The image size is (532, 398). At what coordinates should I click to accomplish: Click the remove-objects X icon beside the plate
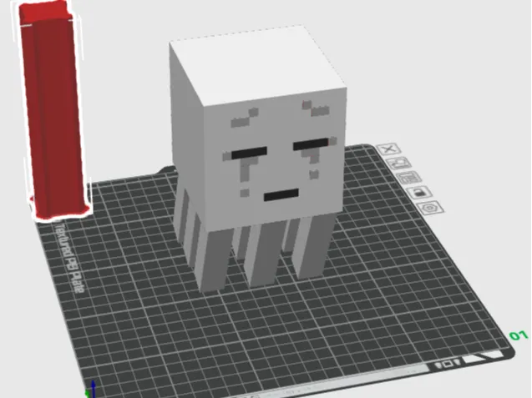pyautogui.click(x=389, y=149)
